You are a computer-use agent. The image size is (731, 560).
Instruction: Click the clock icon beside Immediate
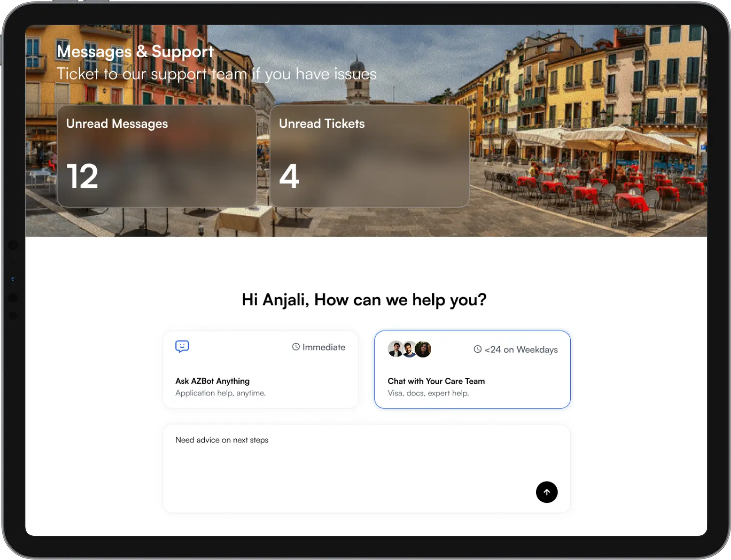296,347
